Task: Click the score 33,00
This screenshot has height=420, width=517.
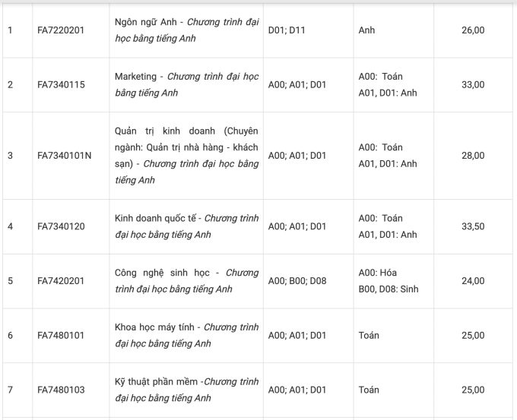Action: tap(472, 84)
